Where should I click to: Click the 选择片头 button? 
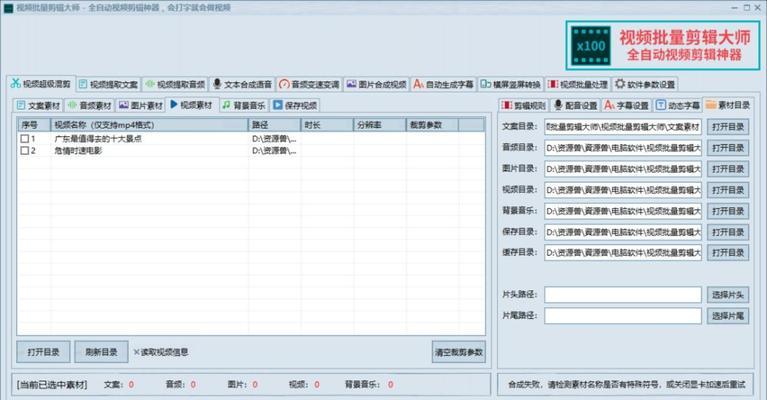tap(728, 295)
